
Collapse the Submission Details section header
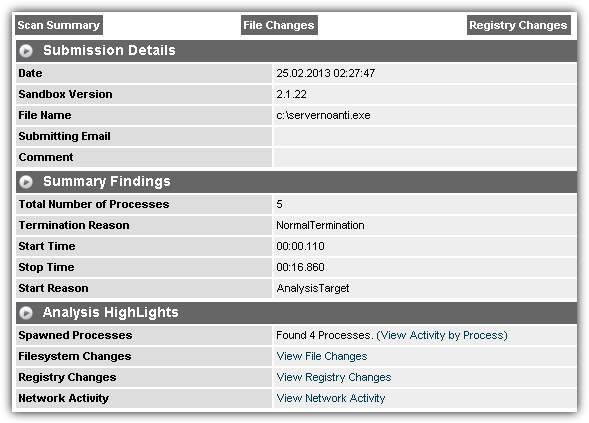[x=296, y=51]
